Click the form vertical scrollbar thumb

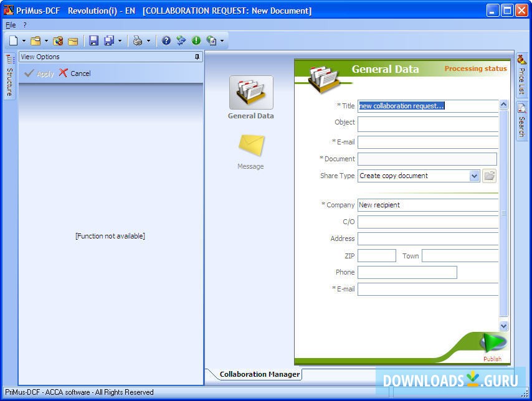tap(503, 213)
